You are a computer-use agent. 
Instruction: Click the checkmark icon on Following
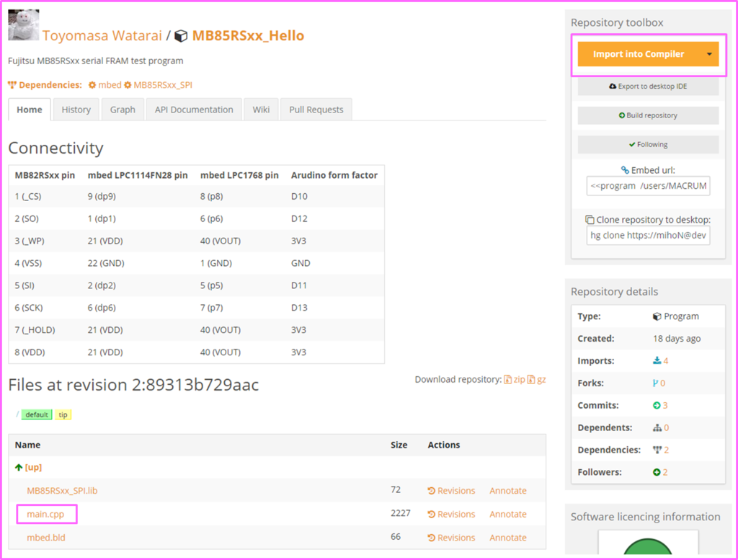coord(632,145)
